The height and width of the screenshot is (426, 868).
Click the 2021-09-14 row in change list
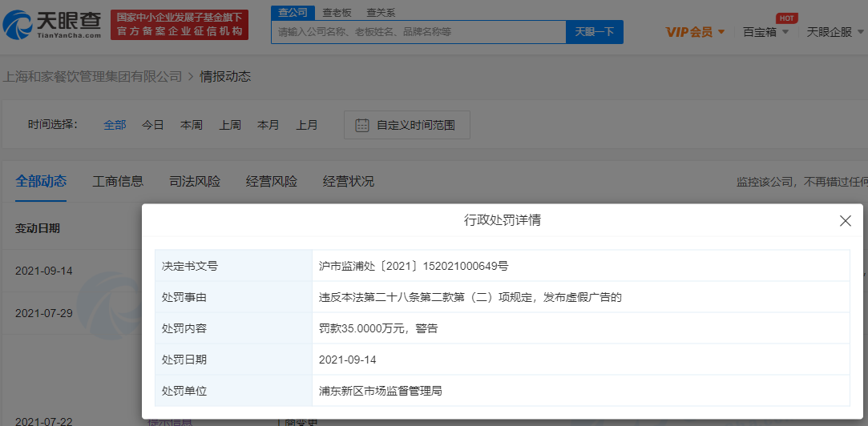click(x=44, y=271)
